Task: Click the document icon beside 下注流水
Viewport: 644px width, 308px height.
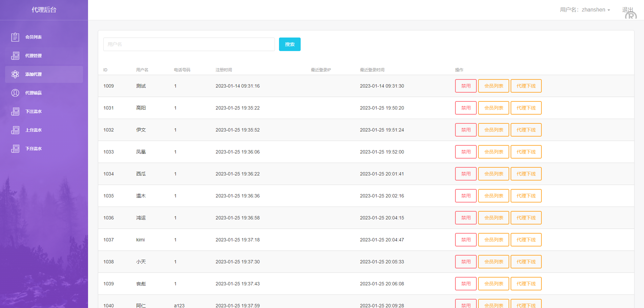Action: (15, 112)
